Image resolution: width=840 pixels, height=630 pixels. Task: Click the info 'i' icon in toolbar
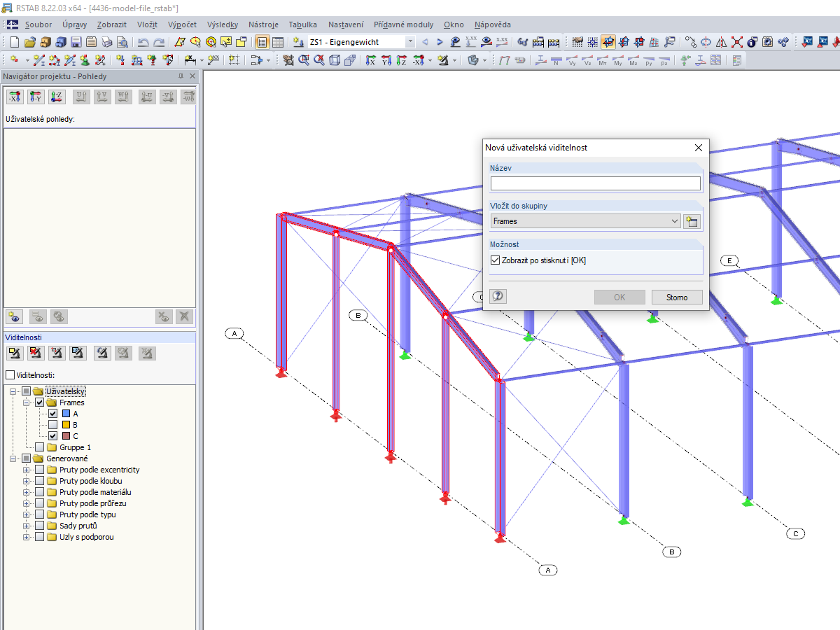pos(752,42)
